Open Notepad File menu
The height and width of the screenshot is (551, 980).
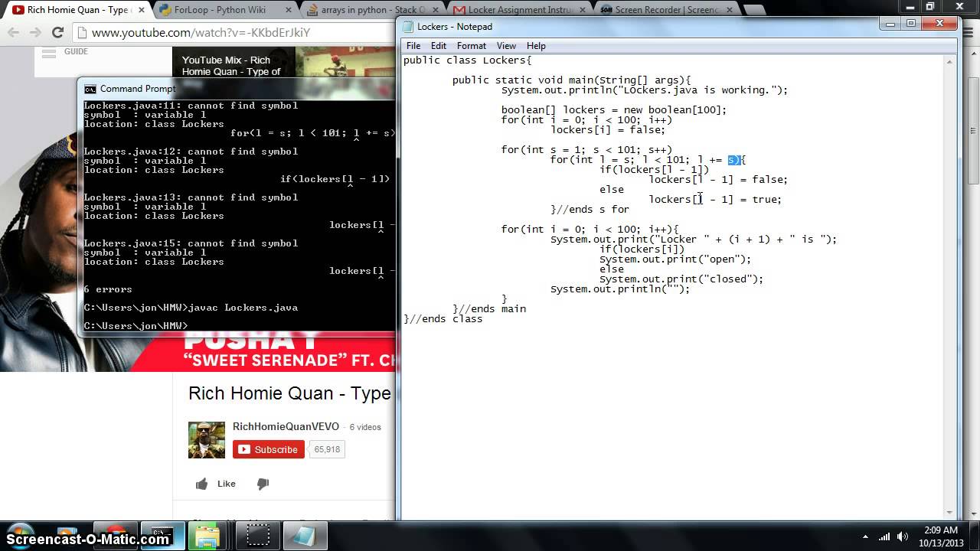[x=413, y=46]
